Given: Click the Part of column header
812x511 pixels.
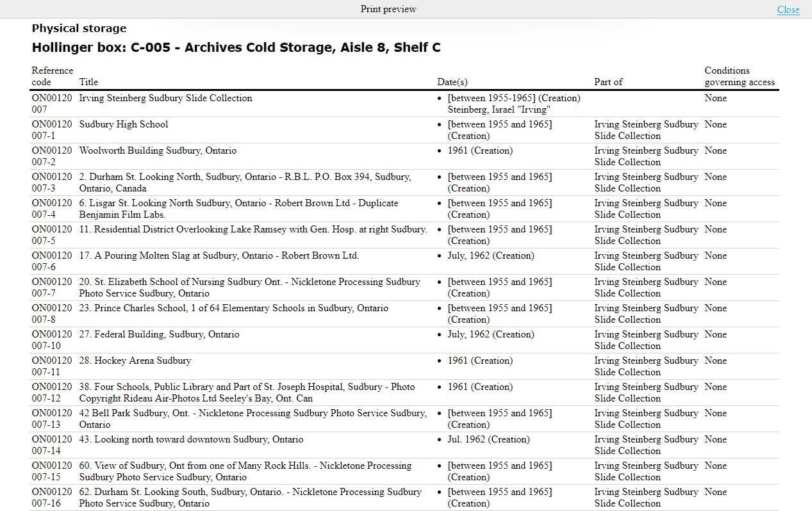Looking at the screenshot, I should (608, 82).
